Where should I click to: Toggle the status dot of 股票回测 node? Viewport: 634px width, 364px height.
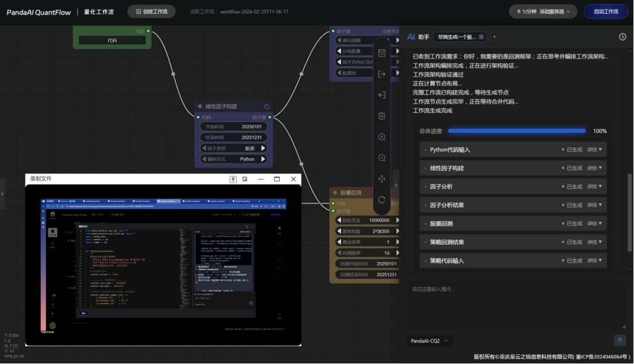pyautogui.click(x=335, y=193)
